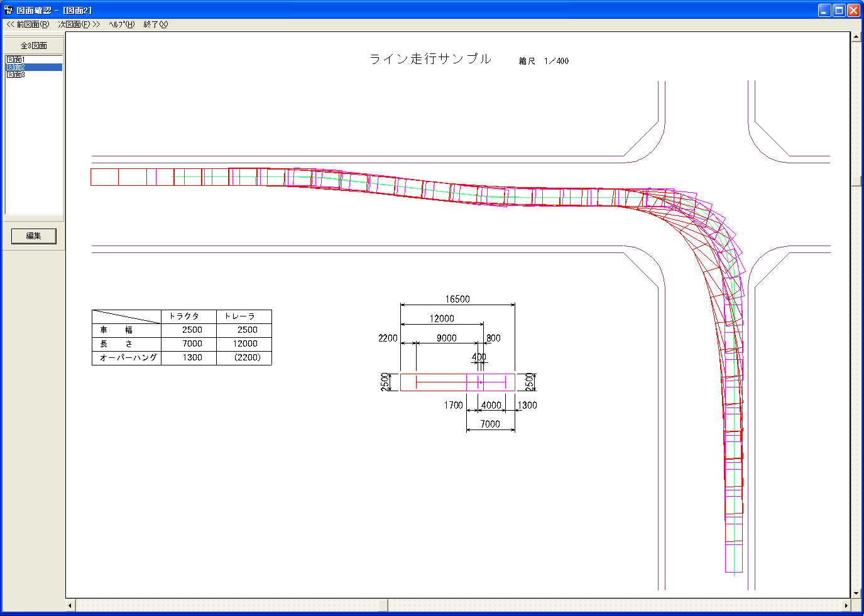Open the ヘルプ(H) help menu
The height and width of the screenshot is (616, 864).
[x=121, y=24]
